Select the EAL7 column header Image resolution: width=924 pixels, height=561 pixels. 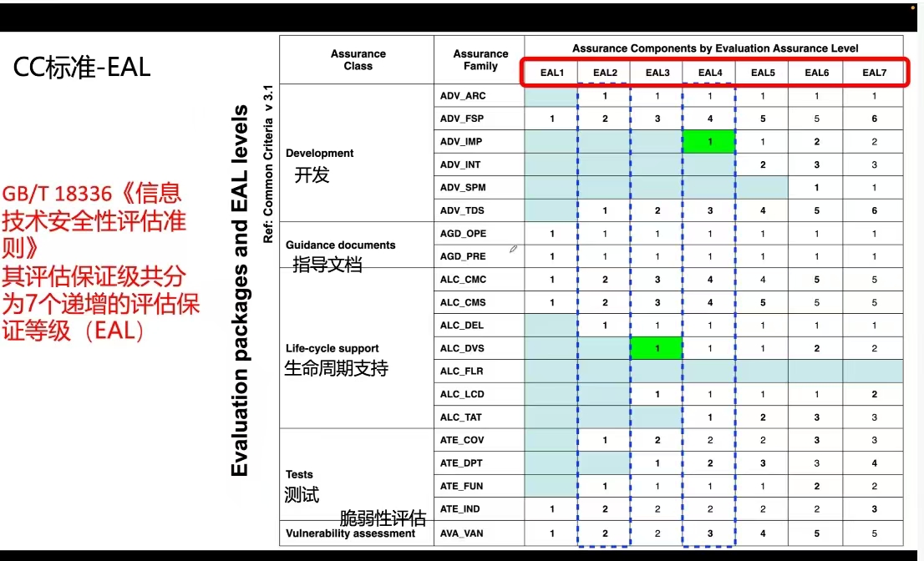coord(874,73)
